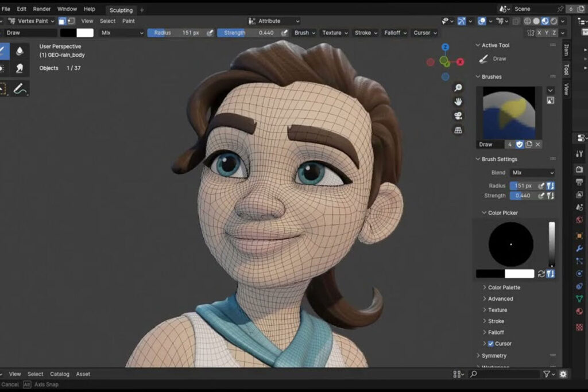Toggle strength pressure sensitivity in header
588x392 pixels.
(284, 33)
